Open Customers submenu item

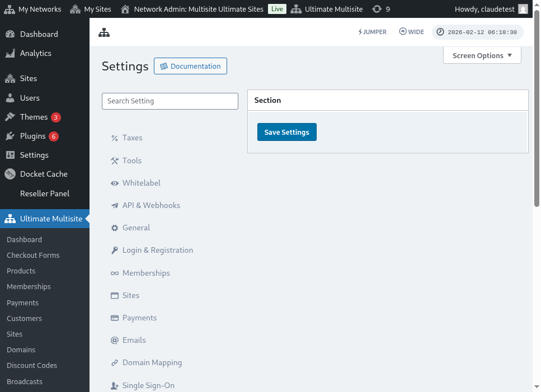[24, 318]
